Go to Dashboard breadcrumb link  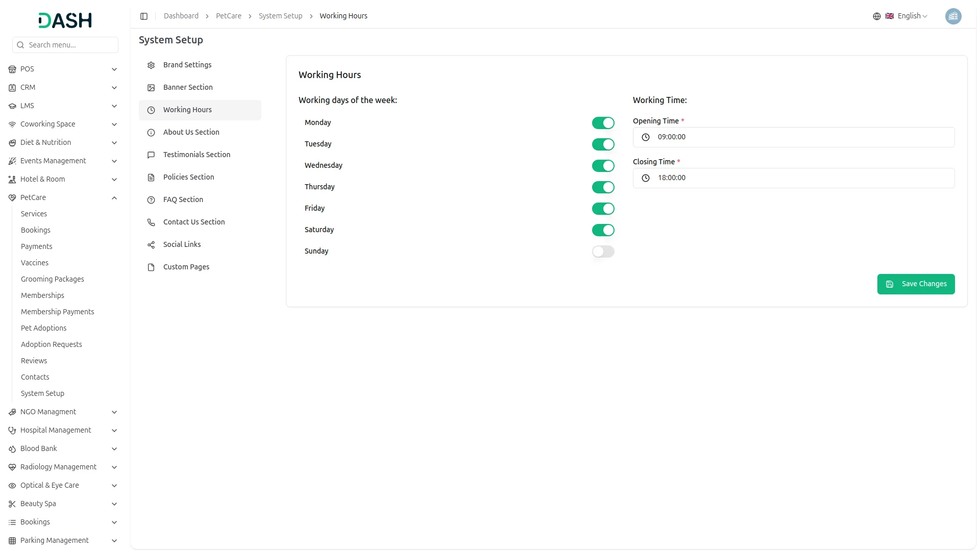pyautogui.click(x=181, y=16)
